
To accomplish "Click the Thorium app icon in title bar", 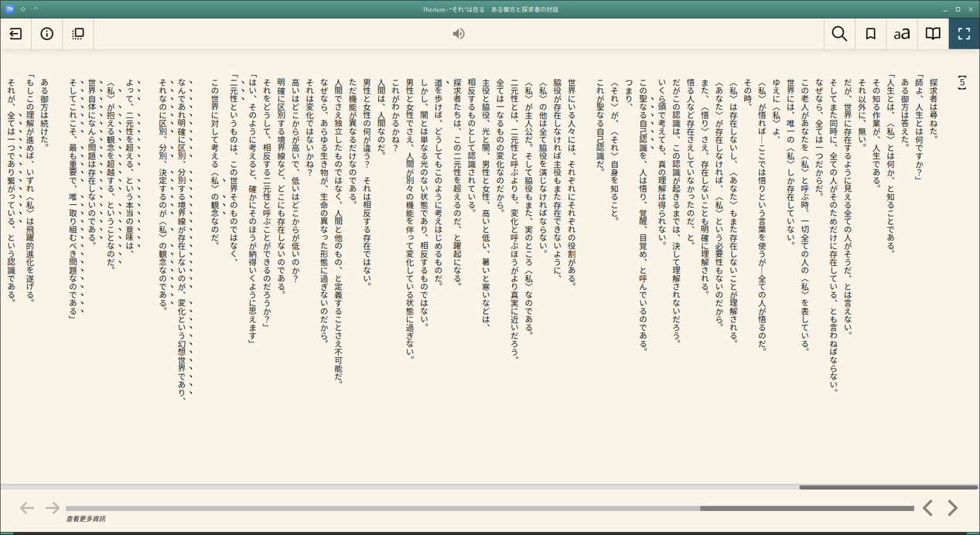I will [9, 9].
